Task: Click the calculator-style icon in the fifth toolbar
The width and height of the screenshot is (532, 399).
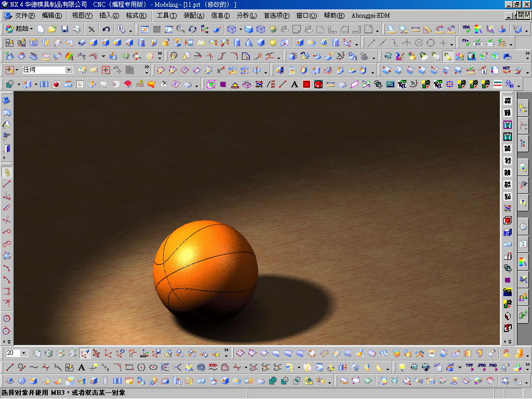Action: click(x=390, y=84)
